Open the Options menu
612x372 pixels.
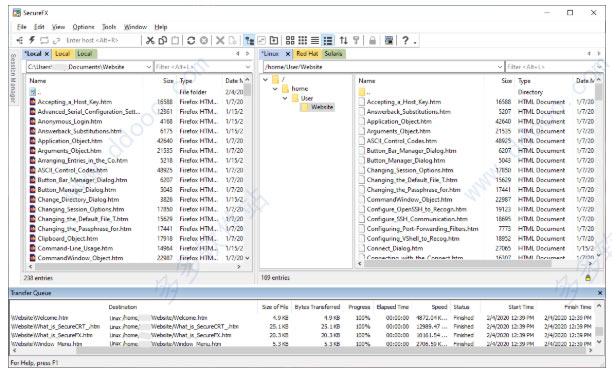click(x=83, y=27)
